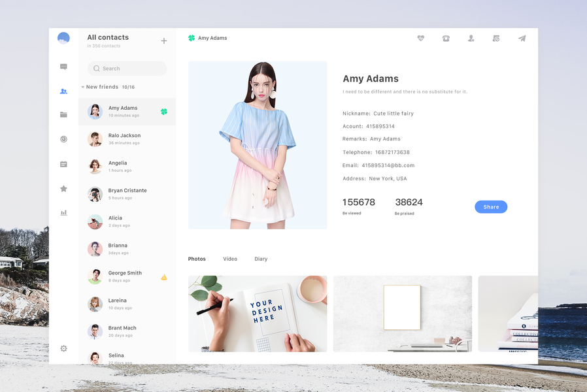Click the 38624 praised count

[x=409, y=203]
